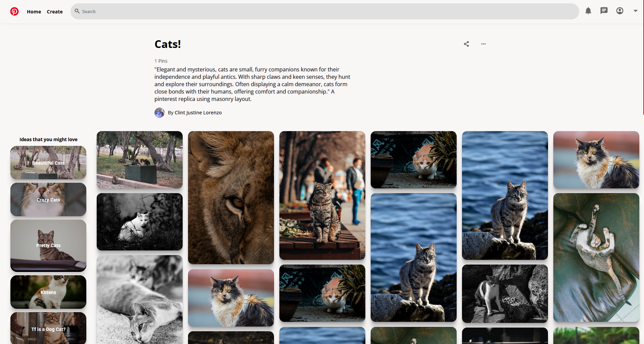Switch to the Home tab
The width and height of the screenshot is (644, 344).
point(34,11)
